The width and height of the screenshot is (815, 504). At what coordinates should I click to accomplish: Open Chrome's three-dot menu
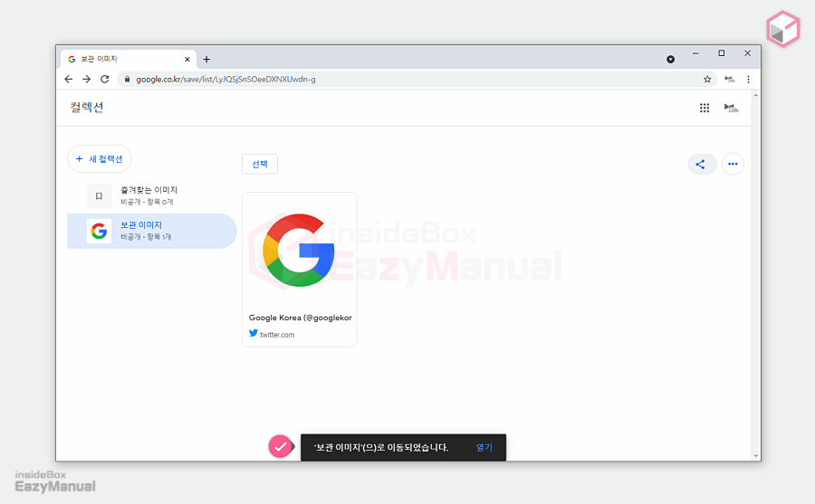749,79
